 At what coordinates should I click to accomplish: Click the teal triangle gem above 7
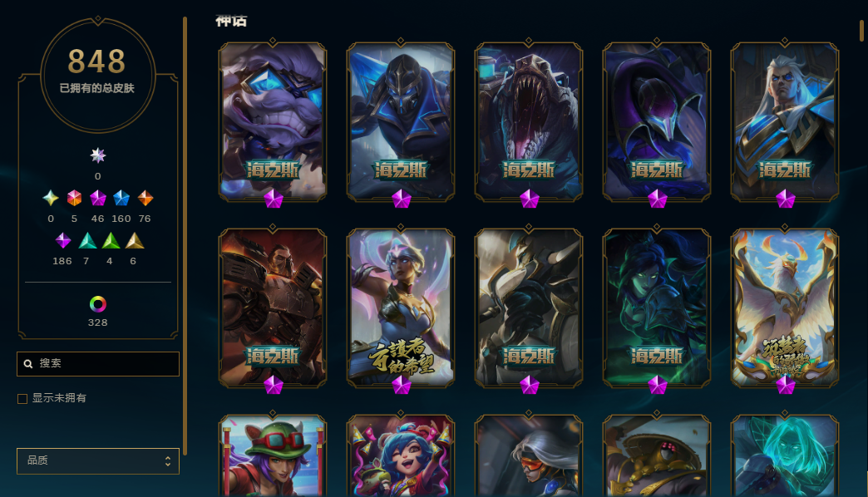[87, 240]
